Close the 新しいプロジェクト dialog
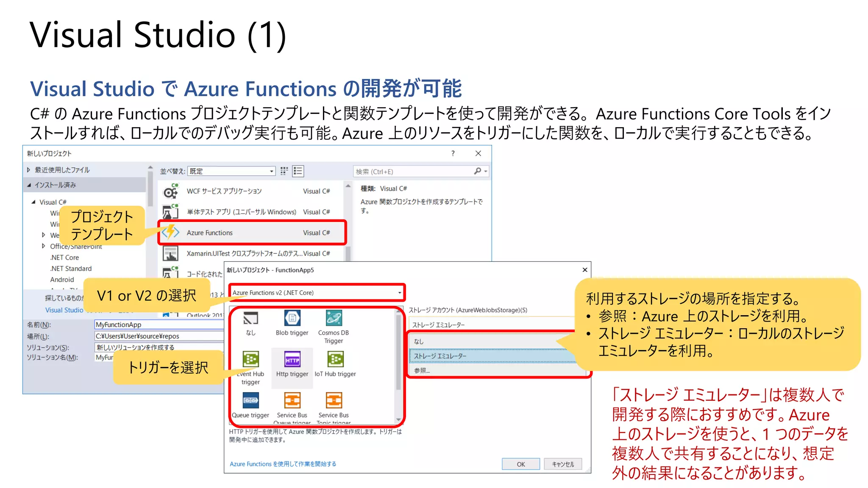 [478, 153]
